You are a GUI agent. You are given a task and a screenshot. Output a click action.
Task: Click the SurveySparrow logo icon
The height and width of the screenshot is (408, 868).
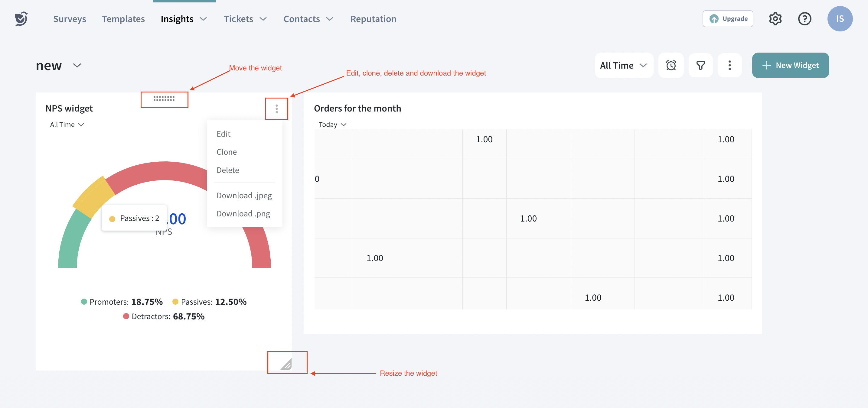[21, 19]
